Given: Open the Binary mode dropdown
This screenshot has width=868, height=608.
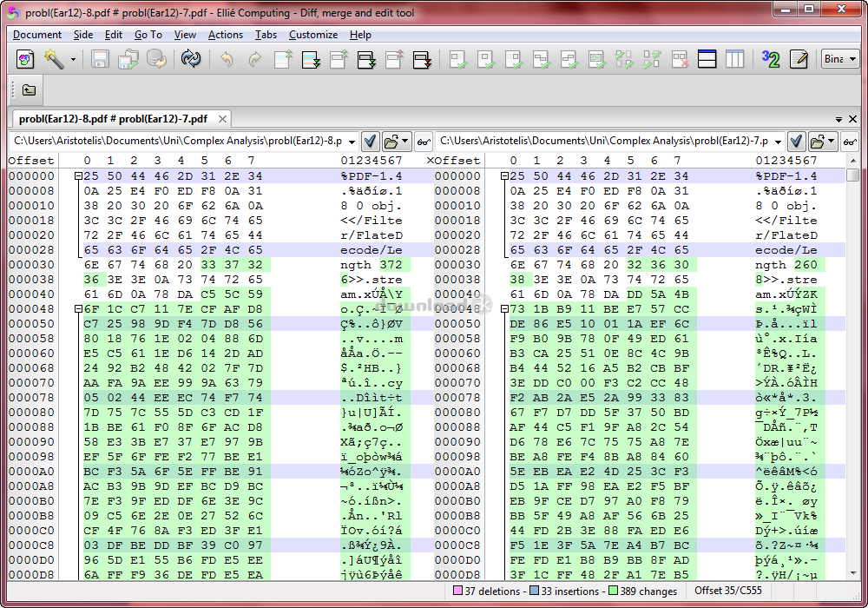Looking at the screenshot, I should (839, 59).
